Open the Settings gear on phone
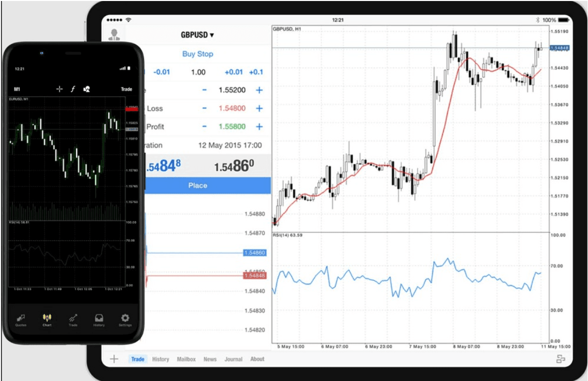This screenshot has height=381, width=588. pyautogui.click(x=125, y=321)
